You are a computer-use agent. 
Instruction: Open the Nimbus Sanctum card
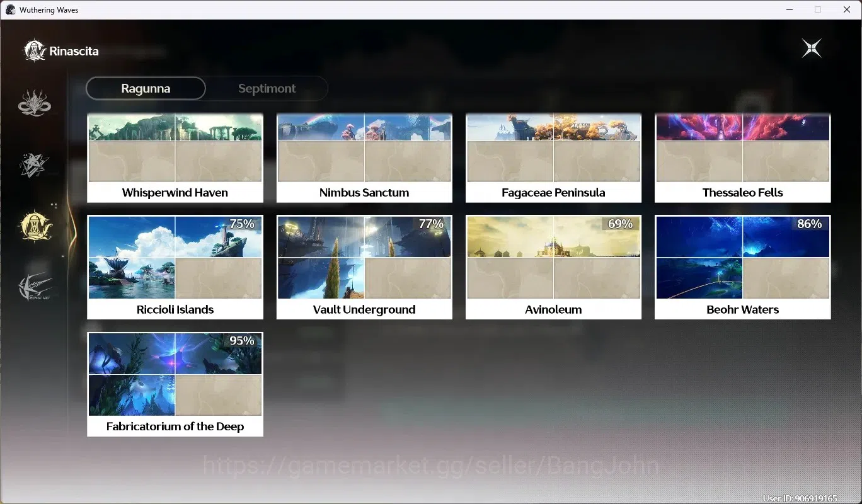[x=364, y=158]
